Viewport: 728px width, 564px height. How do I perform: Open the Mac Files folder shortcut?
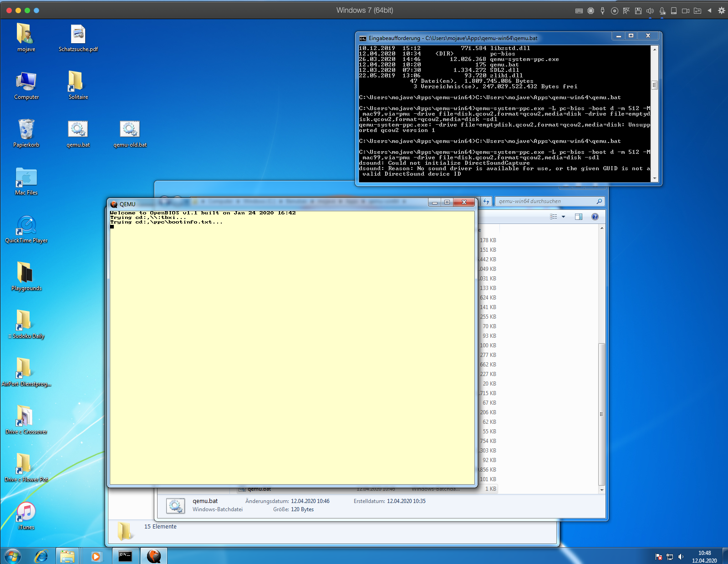(26, 181)
